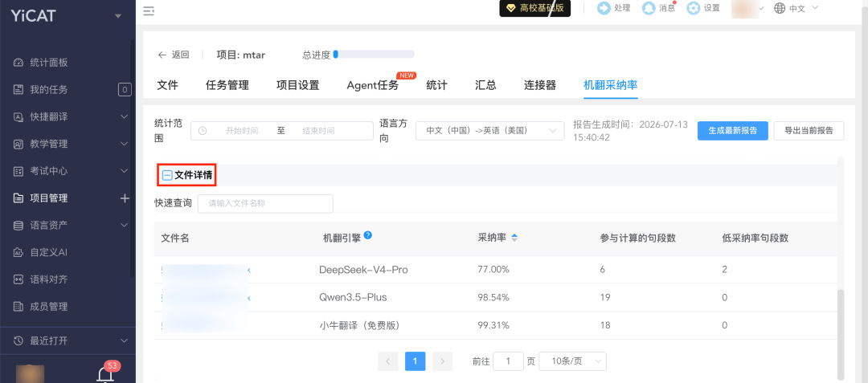Switch to 任务管理 tab
868x383 pixels.
[x=227, y=85]
